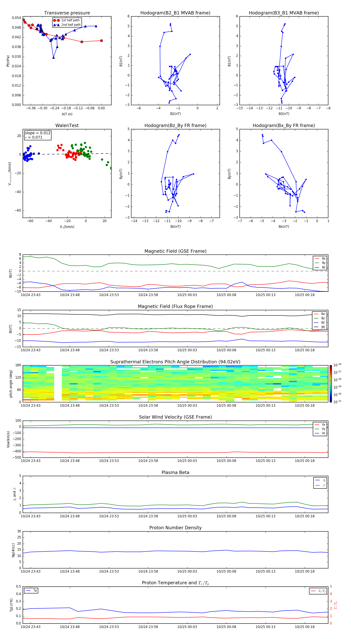Click the 'Magnetic Field (GSE Frame)' title
This screenshot has width=351, height=644.
pyautogui.click(x=175, y=251)
